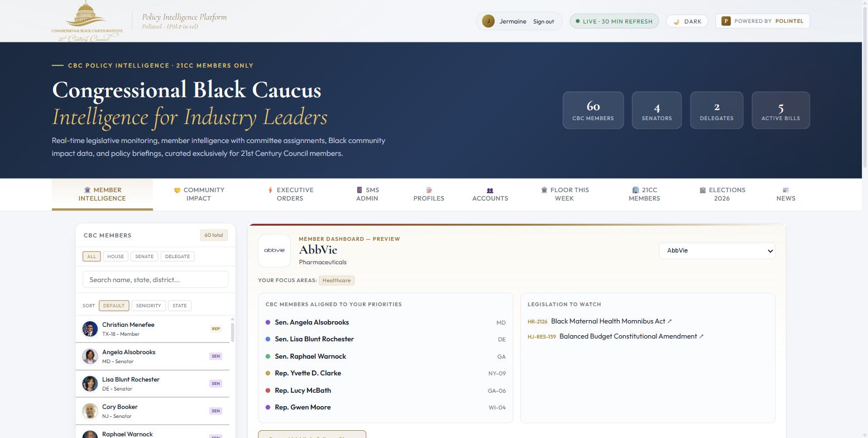Click the 60 CBC Members stat card
This screenshot has width=868, height=438.
(593, 110)
